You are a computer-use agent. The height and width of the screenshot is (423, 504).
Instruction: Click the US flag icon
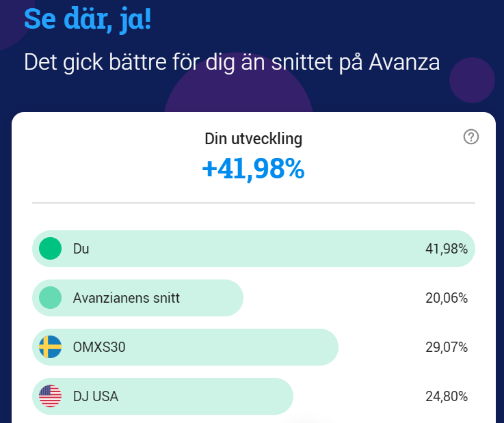point(51,396)
